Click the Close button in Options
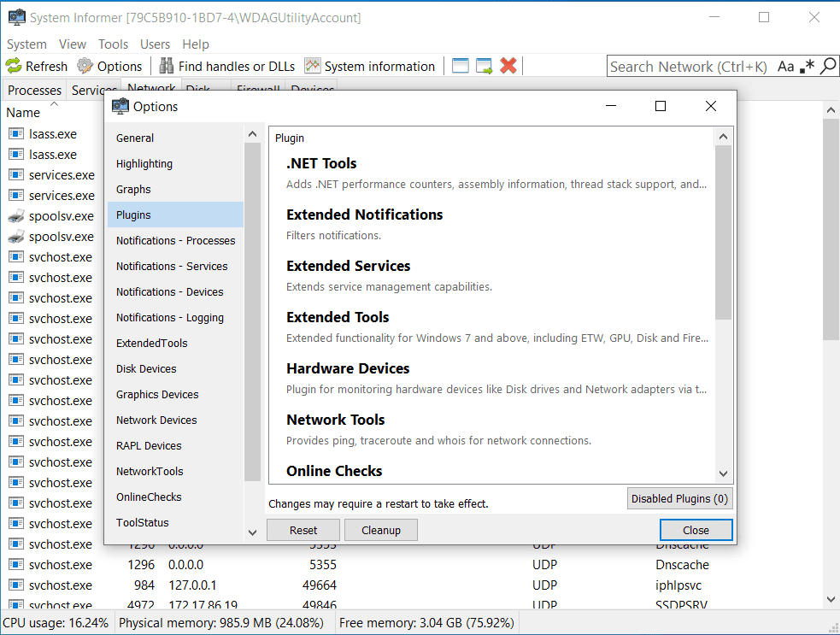 (696, 530)
